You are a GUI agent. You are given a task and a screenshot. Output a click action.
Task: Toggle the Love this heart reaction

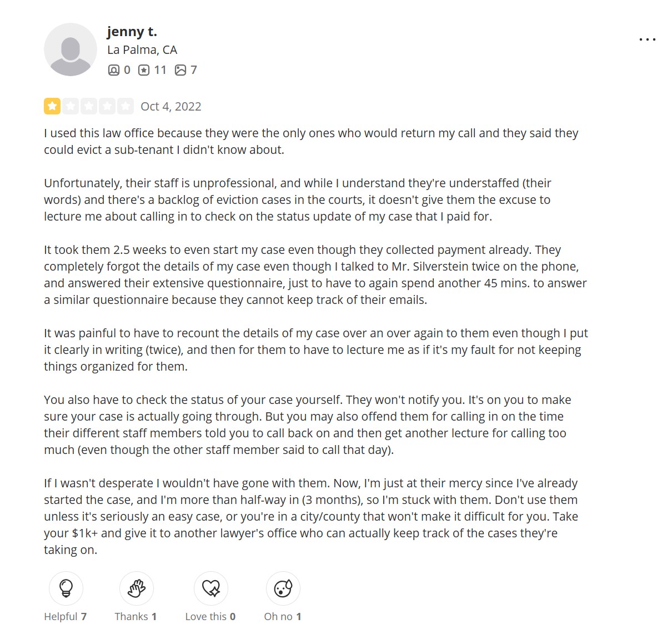coord(211,588)
